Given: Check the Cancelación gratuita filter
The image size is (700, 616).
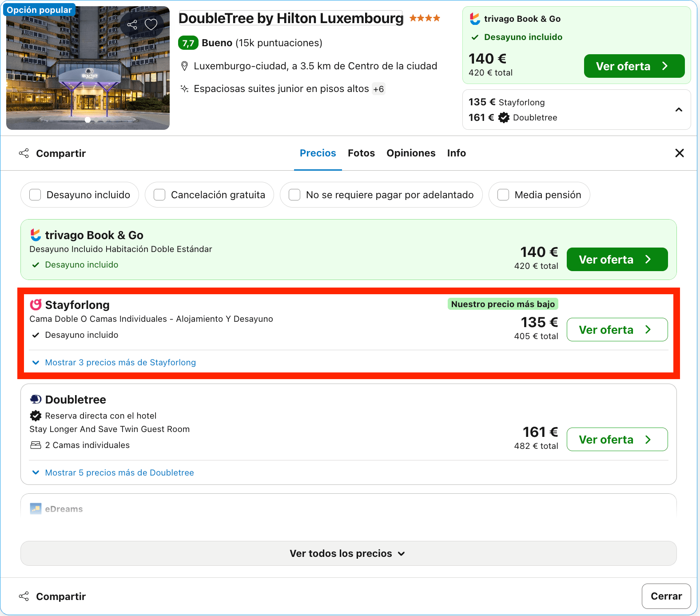Looking at the screenshot, I should coord(159,195).
